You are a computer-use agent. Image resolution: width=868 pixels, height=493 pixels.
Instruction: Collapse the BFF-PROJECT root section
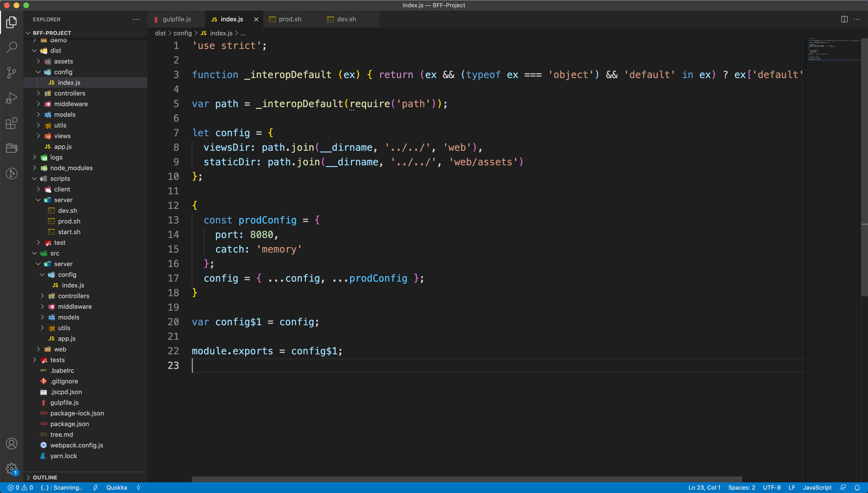point(85,33)
